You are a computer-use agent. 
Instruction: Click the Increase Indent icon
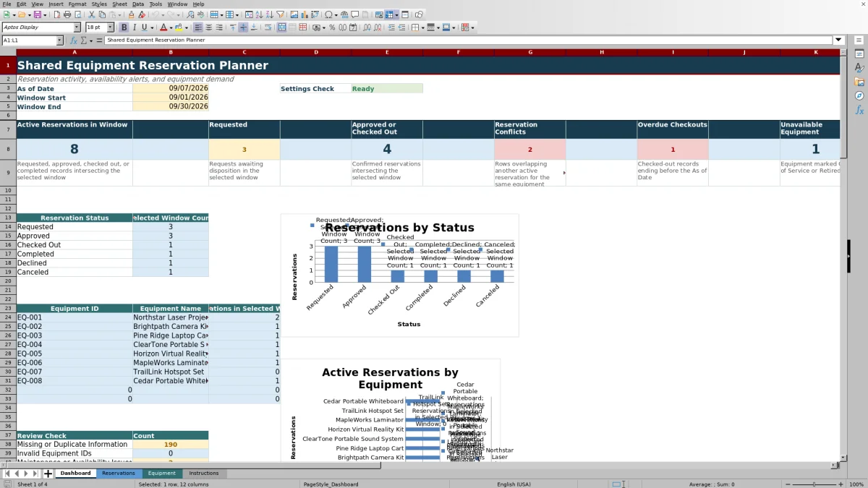pos(391,27)
